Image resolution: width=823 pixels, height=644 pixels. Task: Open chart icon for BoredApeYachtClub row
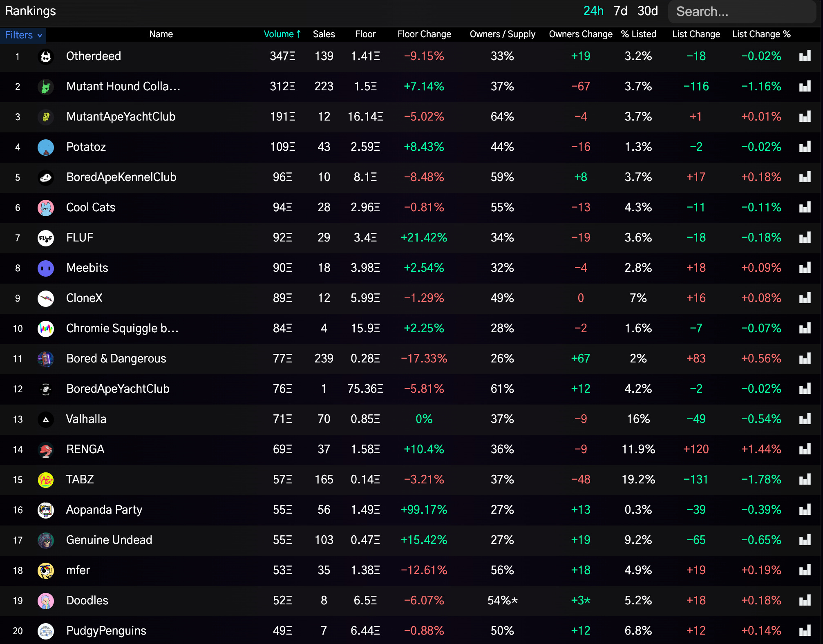pos(805,389)
